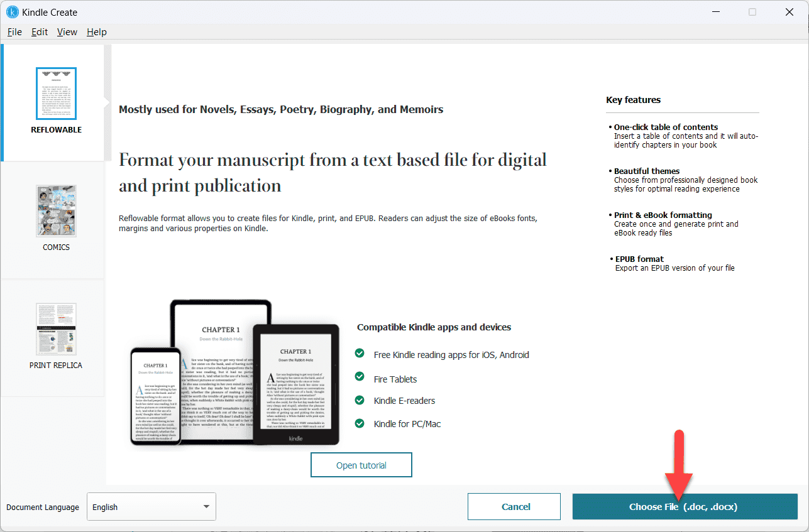
Task: Open the Edit menu
Action: coord(40,32)
